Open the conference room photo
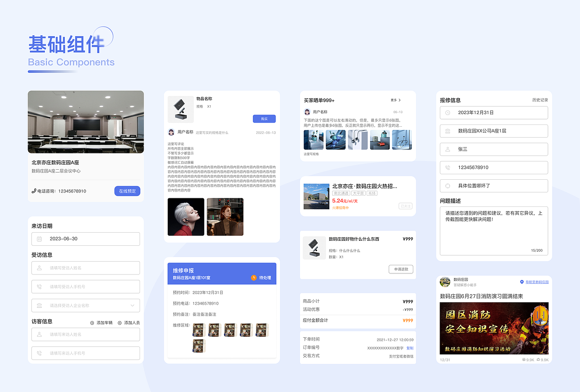Viewport: 580px width, 392px height. coord(86,122)
